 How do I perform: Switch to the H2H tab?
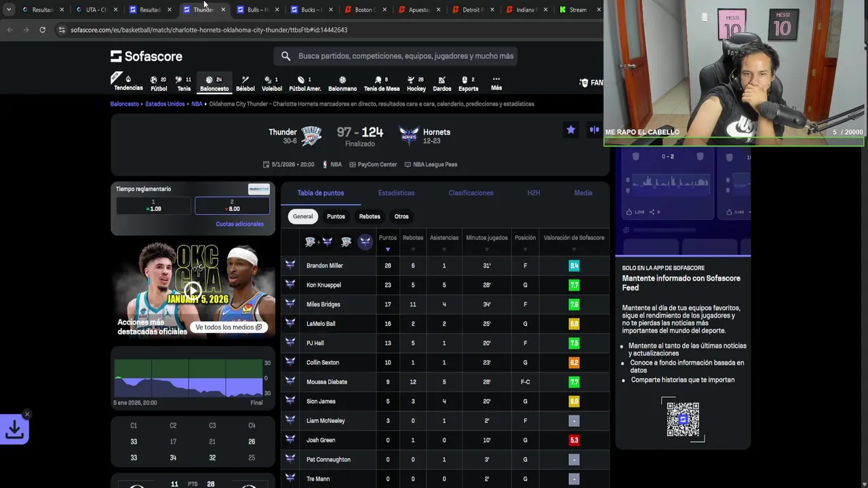[x=534, y=193]
